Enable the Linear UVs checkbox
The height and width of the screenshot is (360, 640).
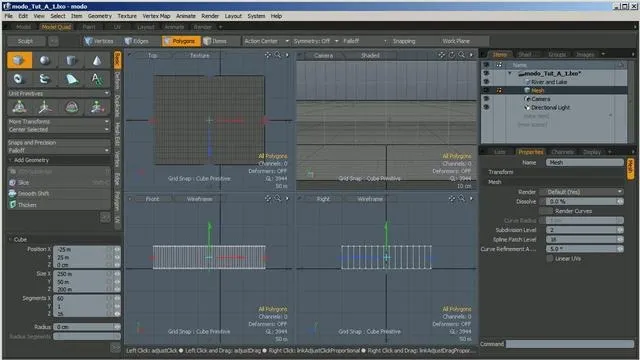click(x=550, y=258)
